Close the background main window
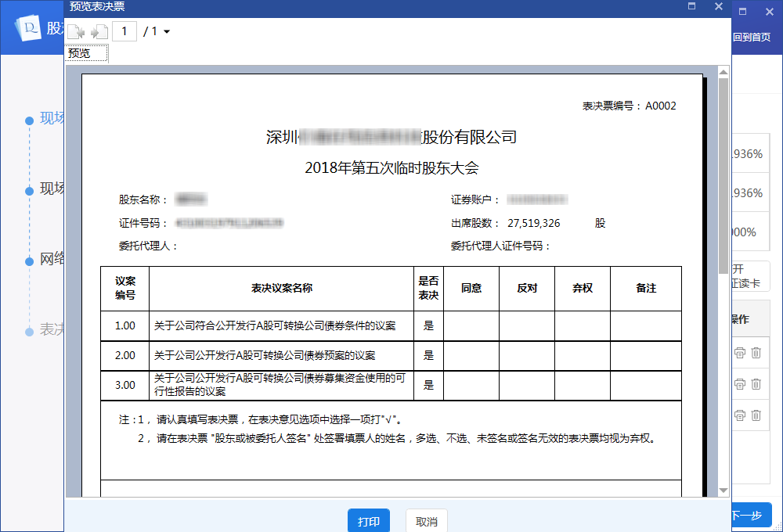Viewport: 783px width, 532px height. 770,12
